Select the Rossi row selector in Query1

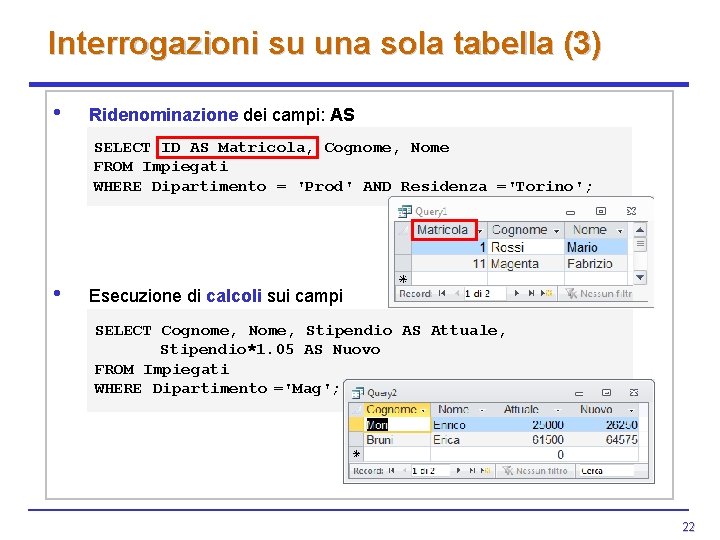(x=403, y=248)
